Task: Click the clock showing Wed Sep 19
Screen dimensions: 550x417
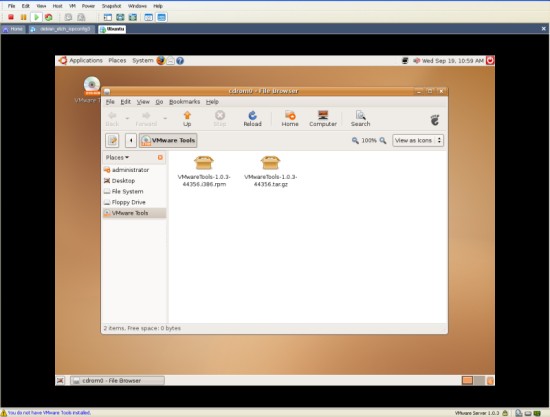Action: pyautogui.click(x=452, y=61)
